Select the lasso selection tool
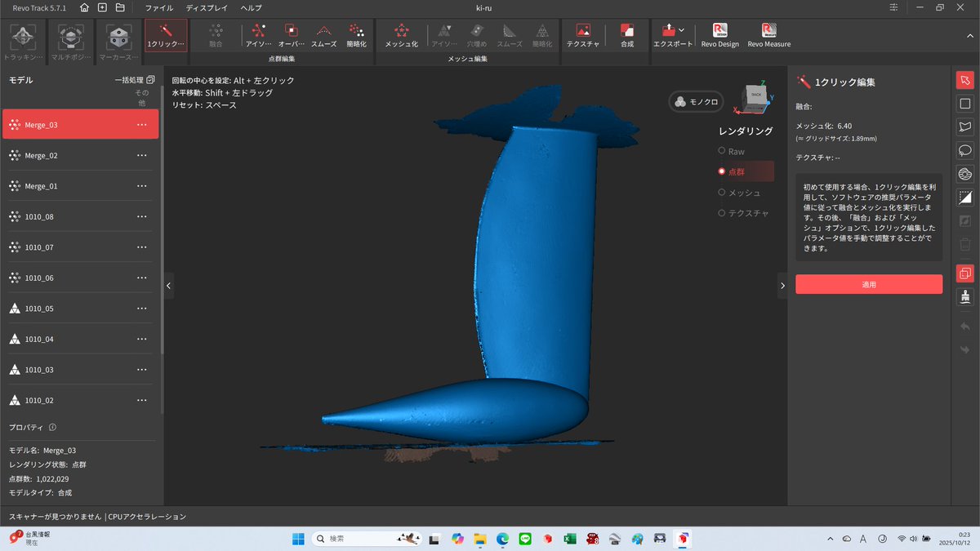This screenshot has width=980, height=551. pyautogui.click(x=964, y=150)
